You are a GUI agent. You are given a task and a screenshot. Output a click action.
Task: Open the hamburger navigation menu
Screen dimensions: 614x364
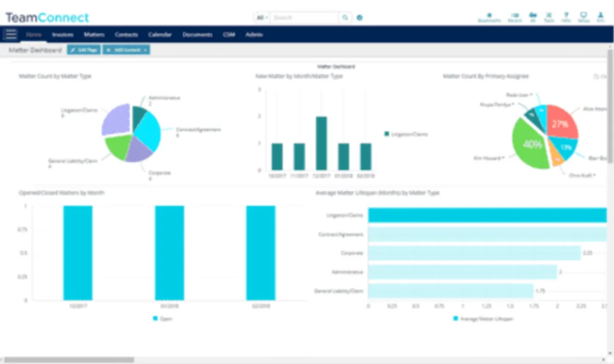[10, 34]
